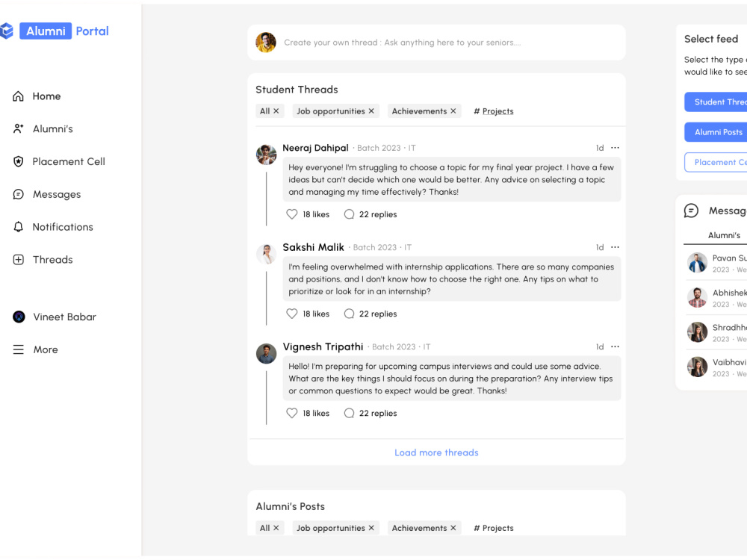Open the More hamburger menu icon
This screenshot has width=747, height=560.
click(x=18, y=349)
